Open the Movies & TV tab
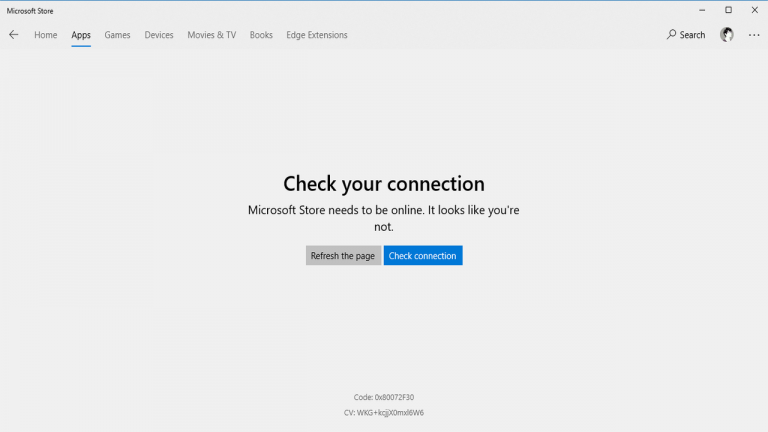This screenshot has height=432, width=768. [x=212, y=35]
